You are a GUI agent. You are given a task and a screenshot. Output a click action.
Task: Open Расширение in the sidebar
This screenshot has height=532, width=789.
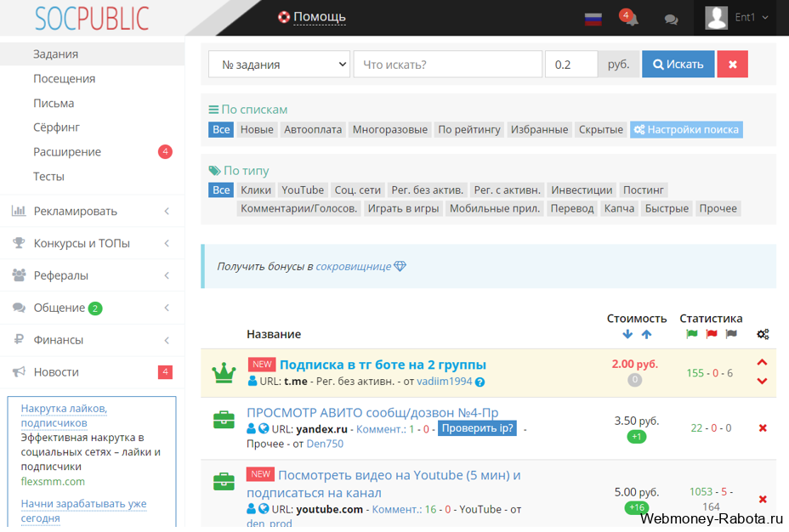click(x=92, y=152)
